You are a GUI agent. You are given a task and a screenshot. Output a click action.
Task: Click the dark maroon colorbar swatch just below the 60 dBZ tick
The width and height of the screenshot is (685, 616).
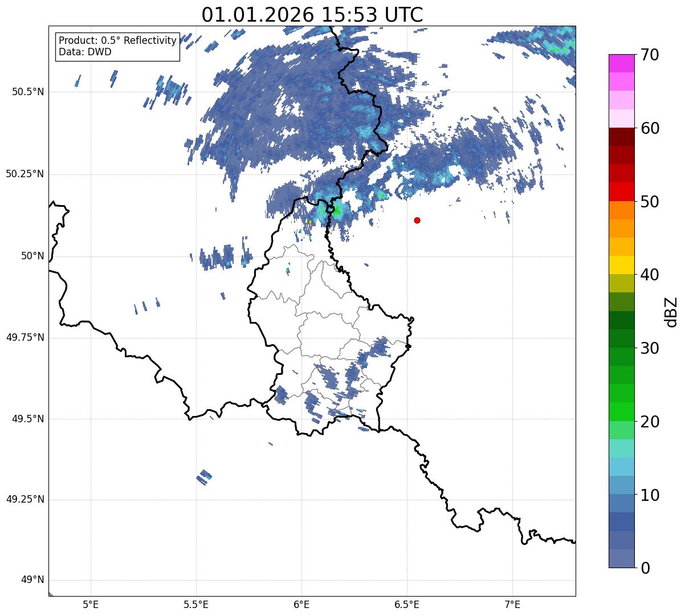point(622,137)
